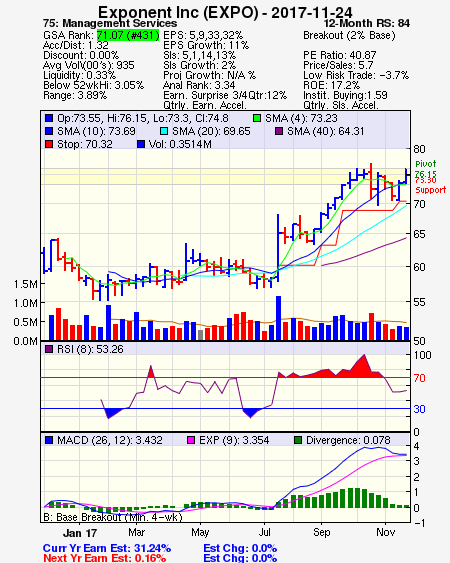Click the 'Divergence: 0.078' label

coord(348,440)
